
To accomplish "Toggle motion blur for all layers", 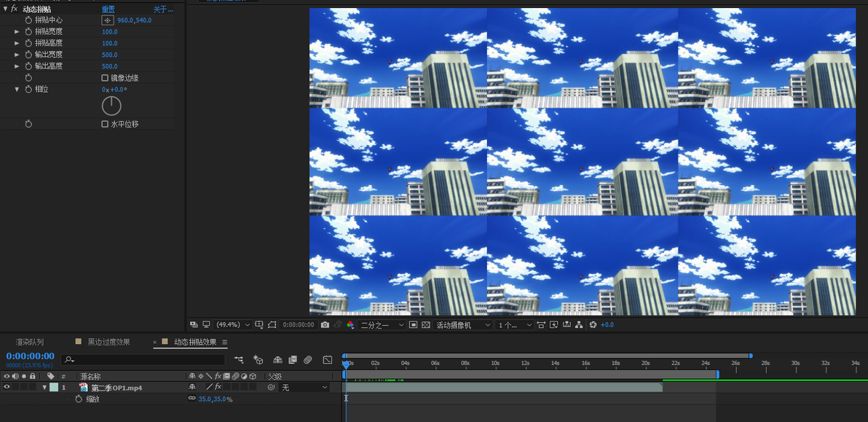I will point(308,360).
